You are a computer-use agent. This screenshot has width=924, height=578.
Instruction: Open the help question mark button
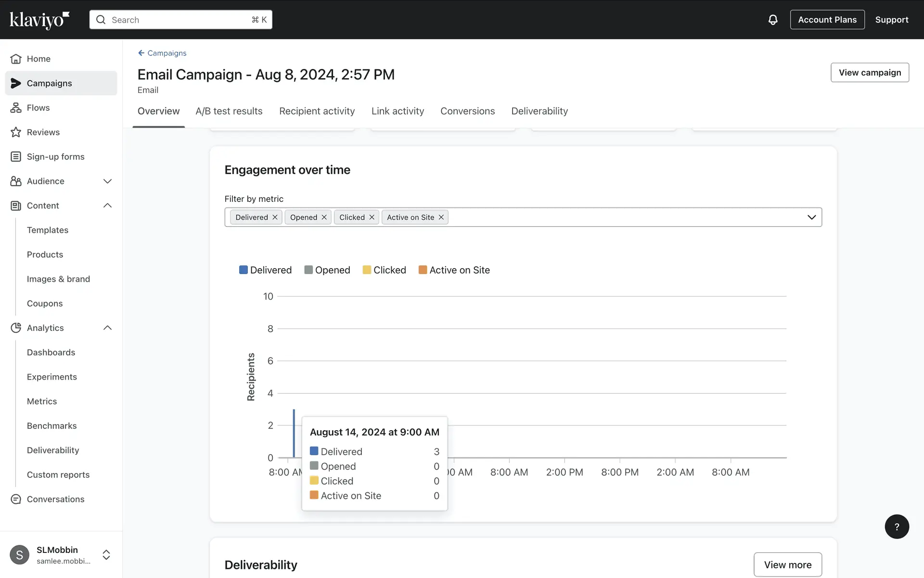[897, 526]
